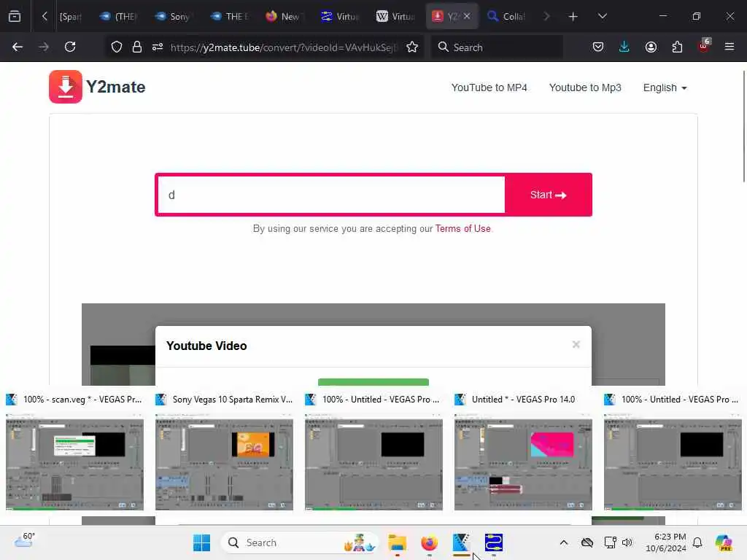
Task: Click the address bar URL
Action: coord(284,47)
